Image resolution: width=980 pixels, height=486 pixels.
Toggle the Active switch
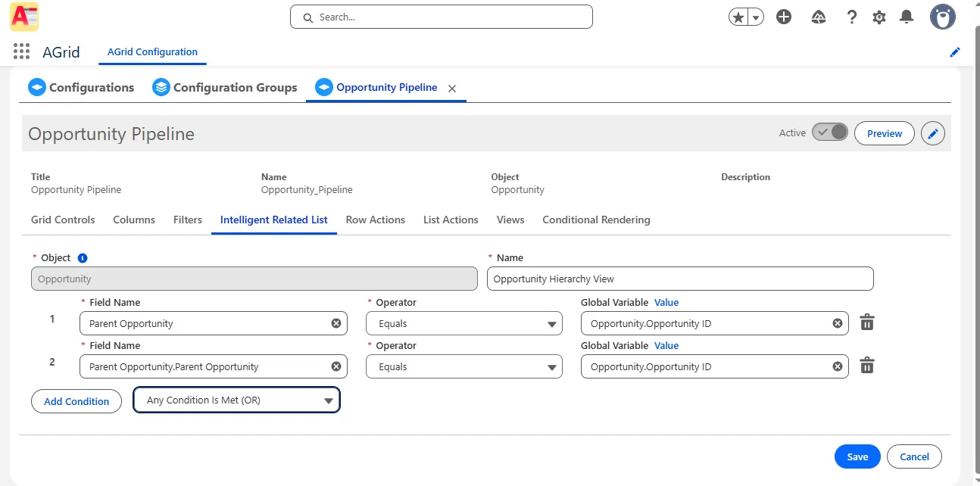[x=829, y=132]
